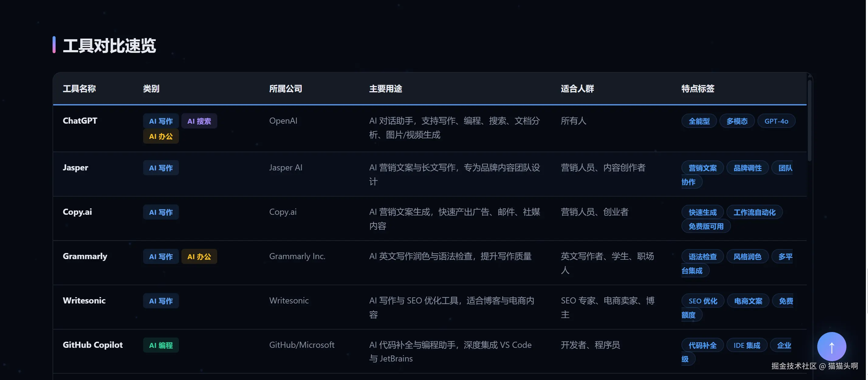Click the Copy.ai company cell
This screenshot has height=380, width=868.
pos(283,212)
